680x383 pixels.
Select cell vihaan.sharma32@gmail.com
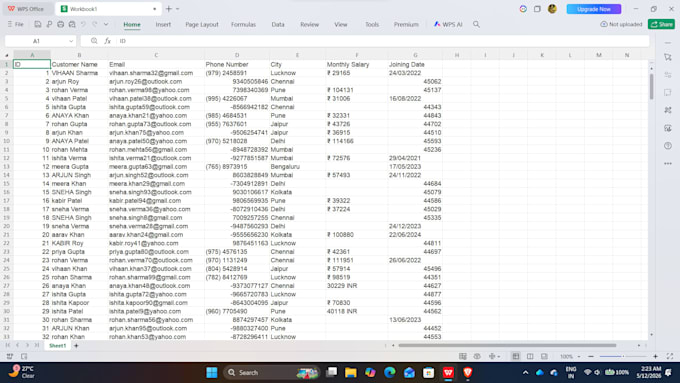(156, 73)
